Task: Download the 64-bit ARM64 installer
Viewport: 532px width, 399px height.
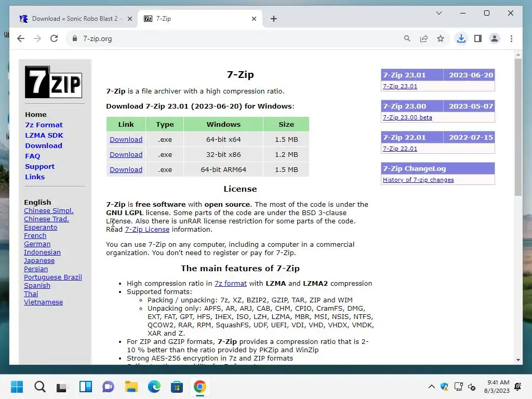Action: [126, 170]
